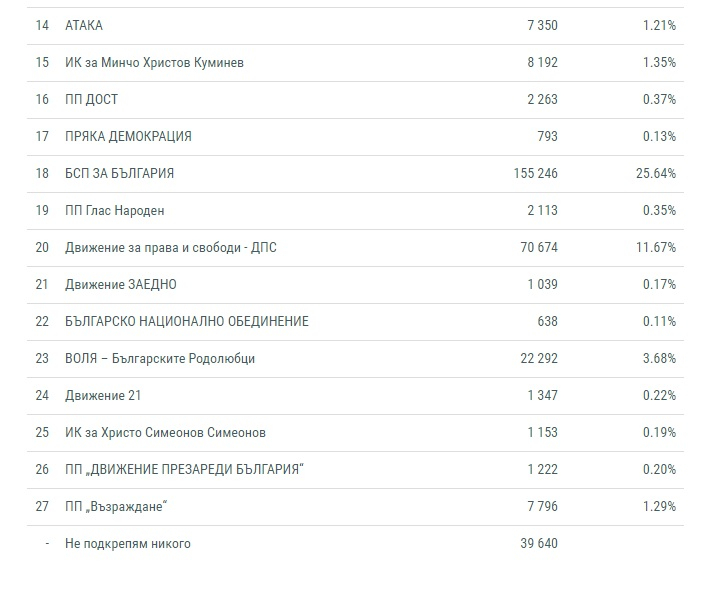Click the percentage 0.20%
The image size is (705, 599).
(x=659, y=469)
